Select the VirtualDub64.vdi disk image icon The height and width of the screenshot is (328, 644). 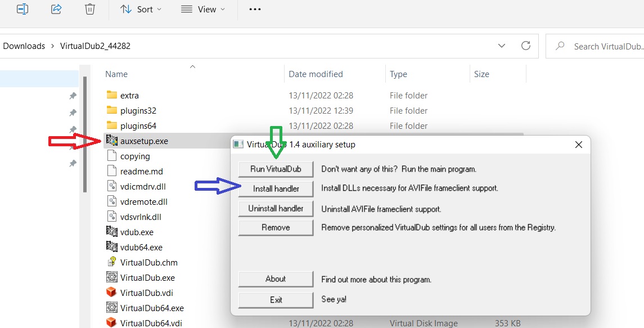pos(112,323)
